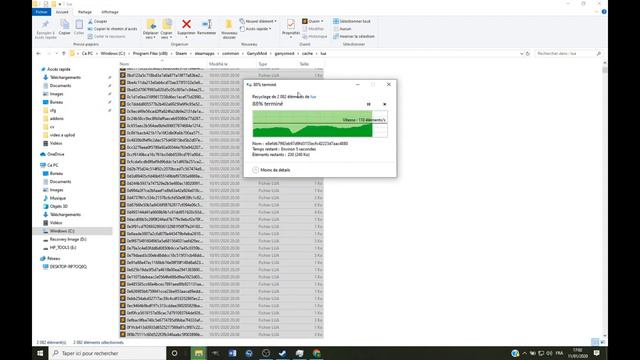Viewport: 640px width, 360px height.
Task: Click the Taper ici pour rechercher box
Action: tap(108, 353)
